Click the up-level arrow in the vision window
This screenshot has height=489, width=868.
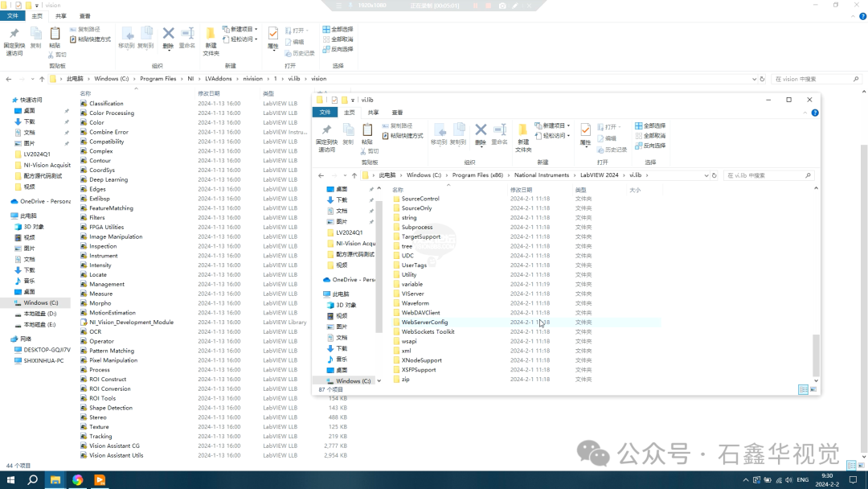click(x=42, y=79)
